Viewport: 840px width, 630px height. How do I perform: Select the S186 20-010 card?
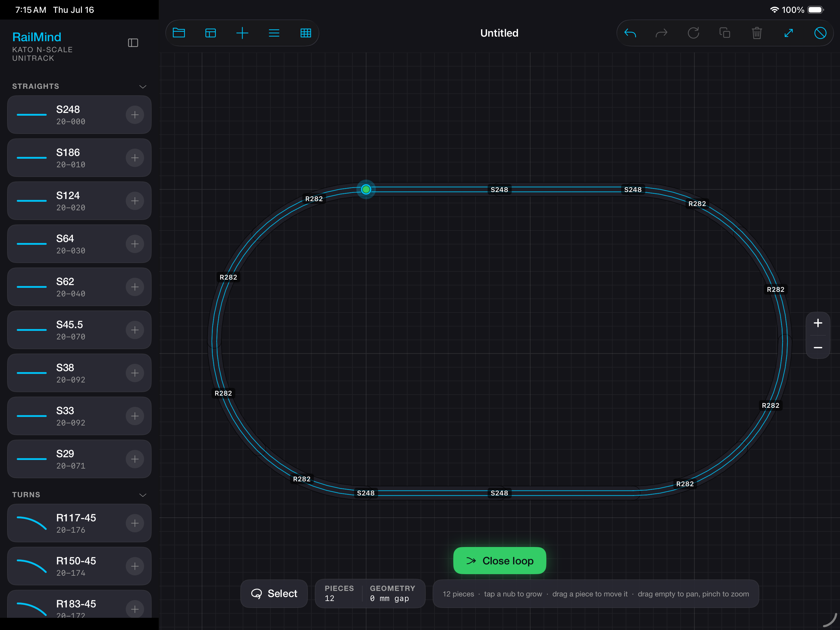79,158
